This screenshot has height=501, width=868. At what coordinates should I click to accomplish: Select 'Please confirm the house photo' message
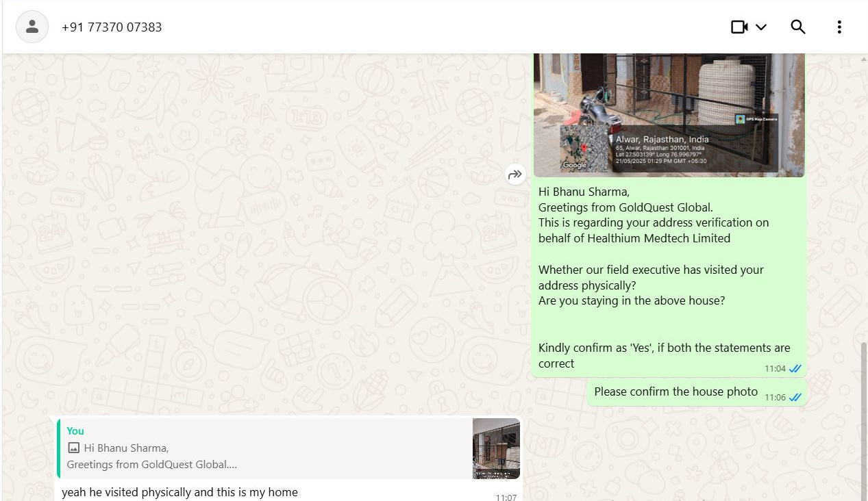coord(675,392)
